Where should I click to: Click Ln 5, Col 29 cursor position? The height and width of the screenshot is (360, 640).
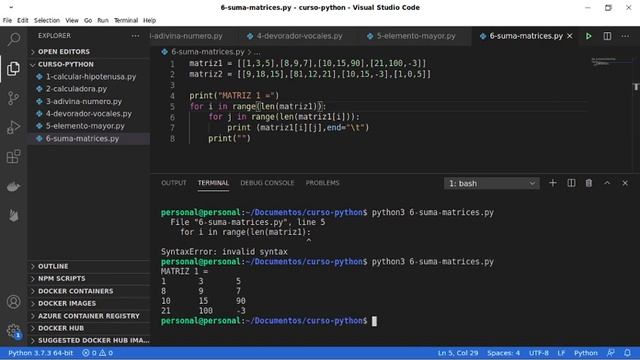458,353
